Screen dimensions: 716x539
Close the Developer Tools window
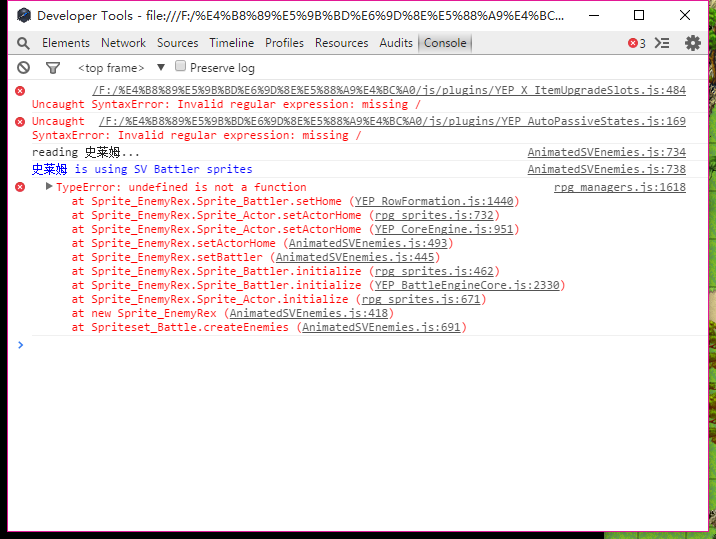click(684, 15)
